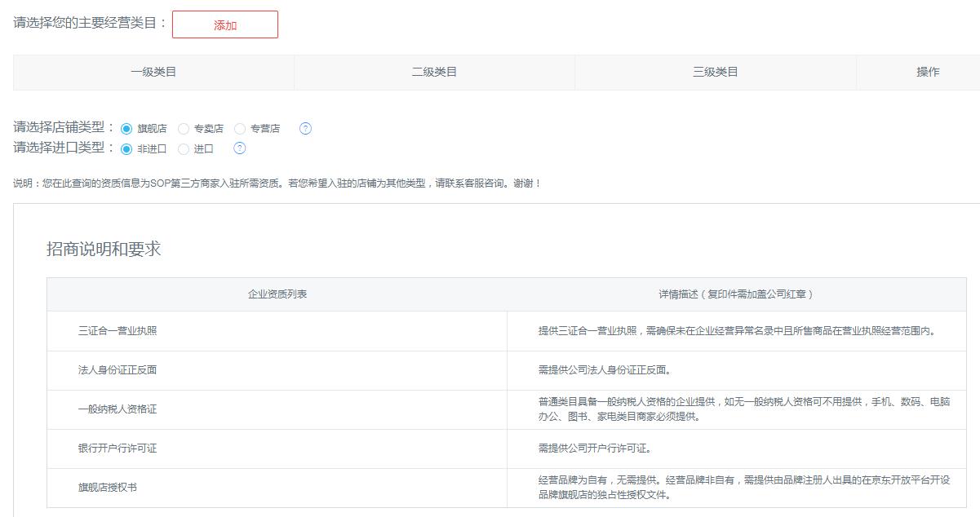This screenshot has height=517, width=980.
Task: Select the 专营店 radio option
Action: [x=240, y=129]
